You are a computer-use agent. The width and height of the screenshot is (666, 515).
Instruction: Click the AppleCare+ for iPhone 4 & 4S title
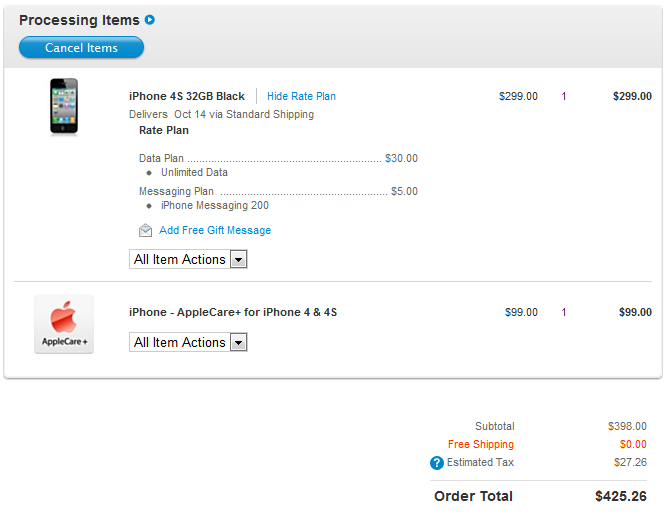233,312
